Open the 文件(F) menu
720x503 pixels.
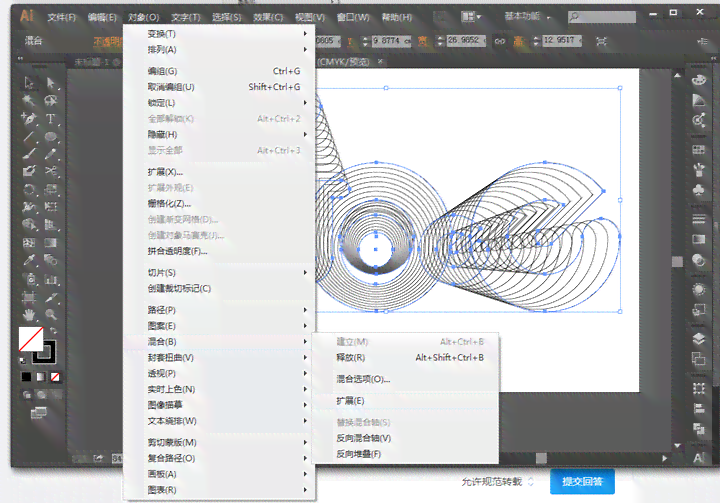[62, 17]
